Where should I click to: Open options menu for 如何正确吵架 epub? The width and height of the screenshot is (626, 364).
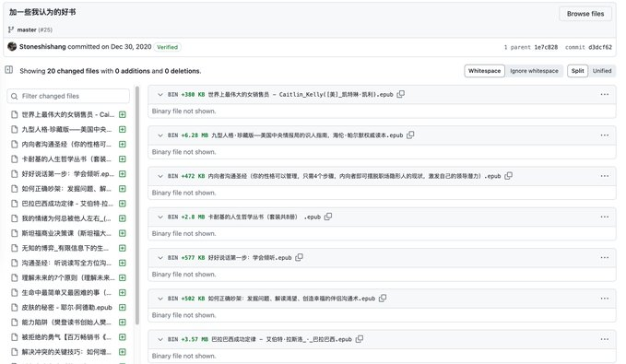605,299
